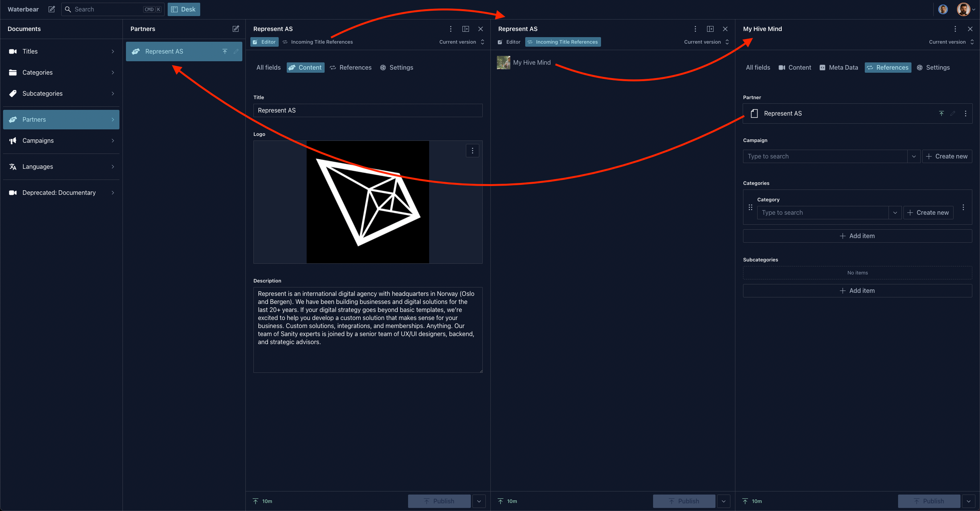Click Add item under Subcategories

[x=857, y=291]
